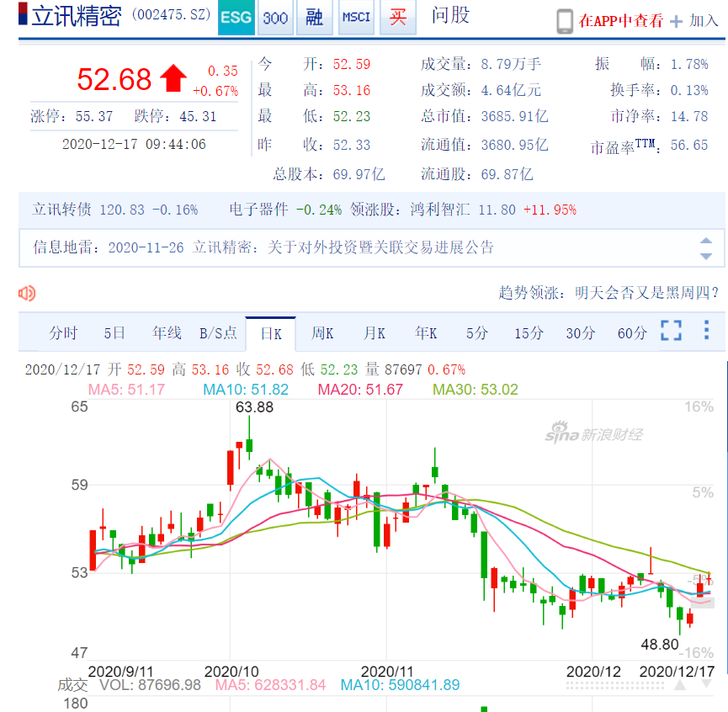
Task: Click the 涨停 value 55.37
Action: [x=94, y=116]
